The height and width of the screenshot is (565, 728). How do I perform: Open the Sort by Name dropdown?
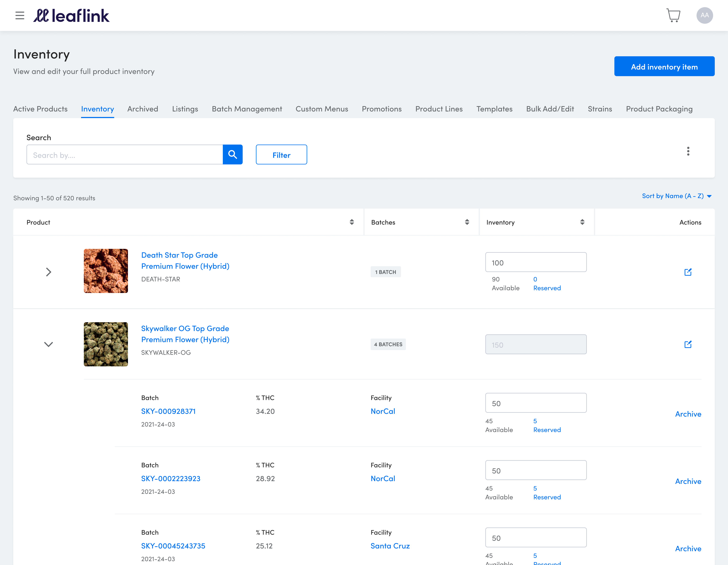coord(677,196)
